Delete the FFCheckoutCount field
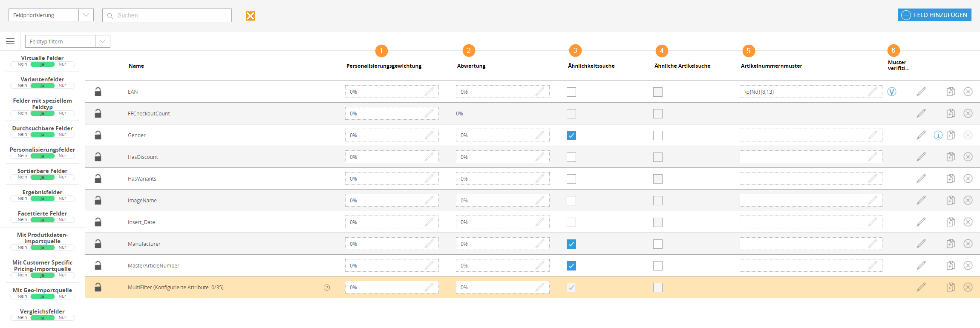 point(968,113)
